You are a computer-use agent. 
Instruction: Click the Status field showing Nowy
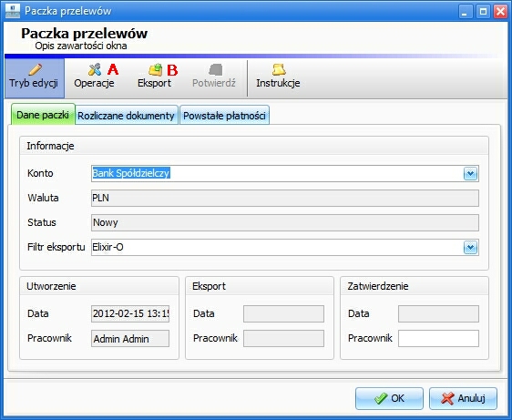(285, 222)
